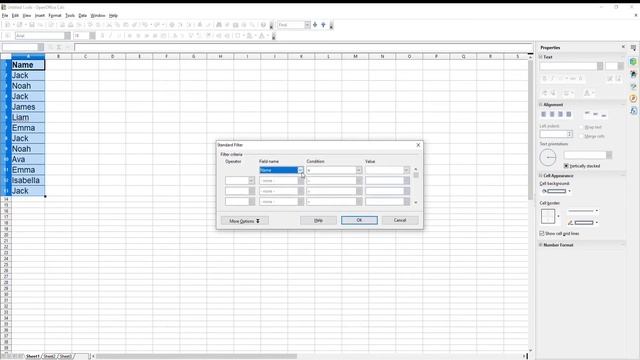
Task: Click Cell background color swatch
Action: click(556, 191)
